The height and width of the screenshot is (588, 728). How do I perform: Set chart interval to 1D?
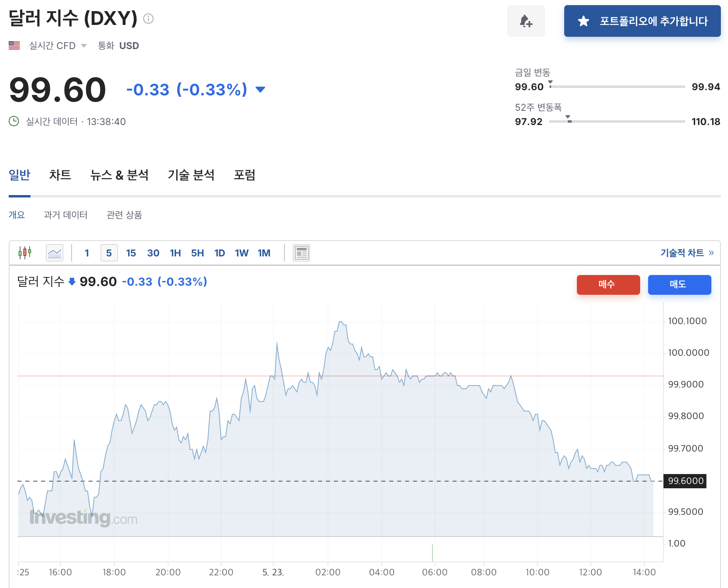(x=220, y=253)
